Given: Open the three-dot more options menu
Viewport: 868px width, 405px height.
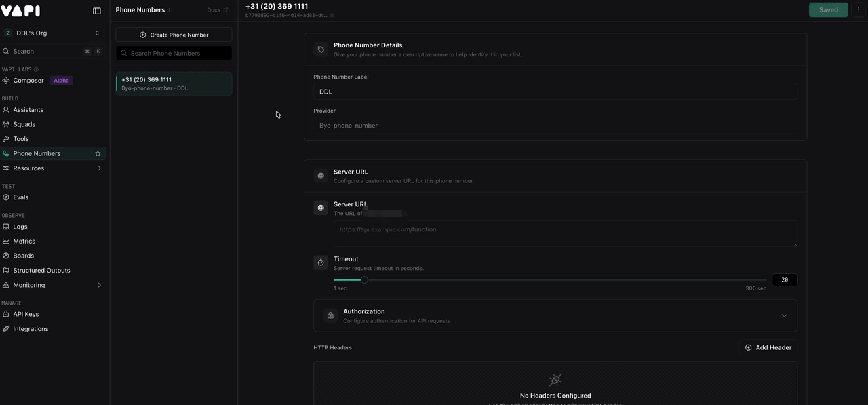Looking at the screenshot, I should [859, 10].
